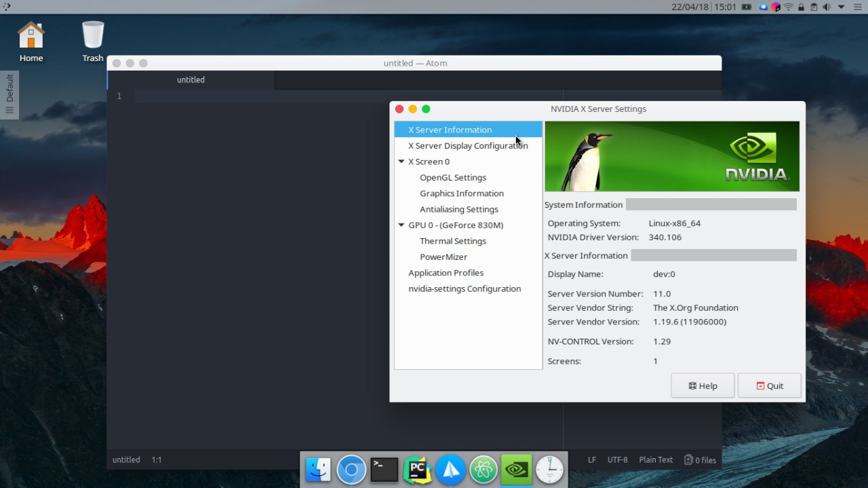The image size is (868, 488).
Task: Open Graphics Information page
Action: [462, 193]
